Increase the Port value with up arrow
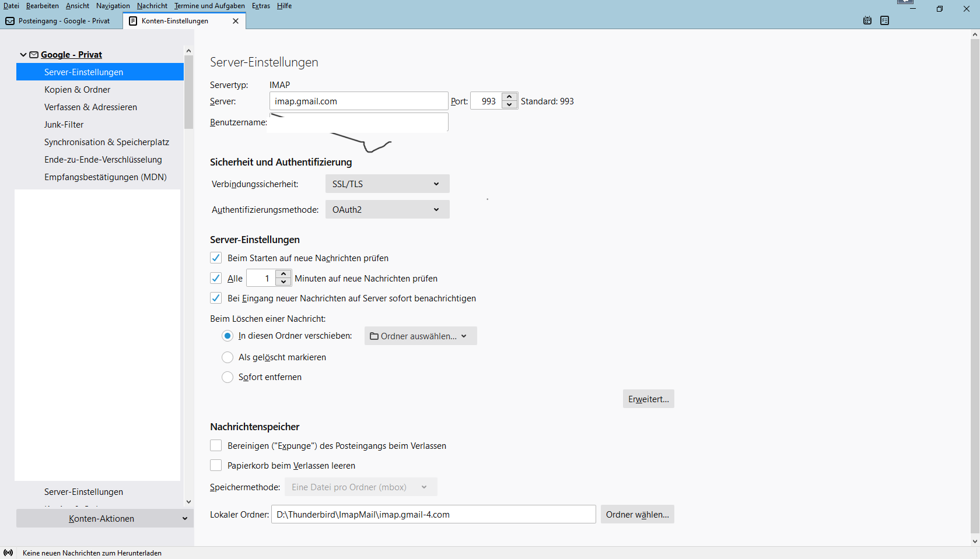980x559 pixels. tap(509, 97)
